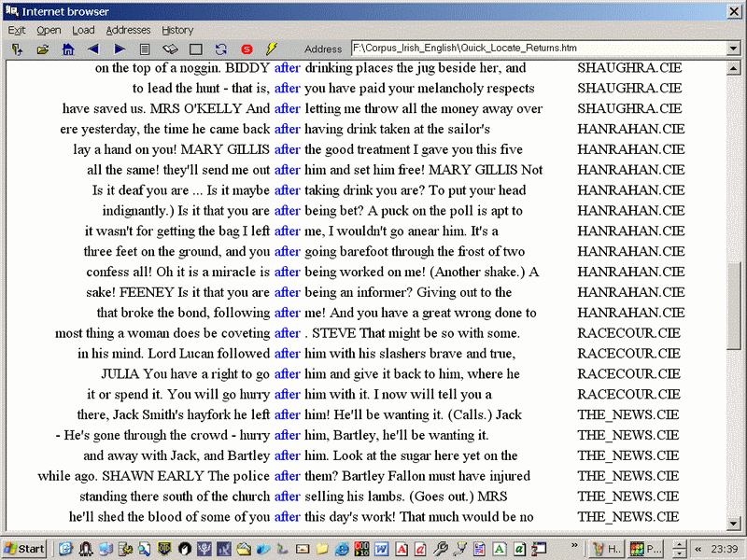Click the open book toolbar icon
This screenshot has width=747, height=560.
click(170, 49)
